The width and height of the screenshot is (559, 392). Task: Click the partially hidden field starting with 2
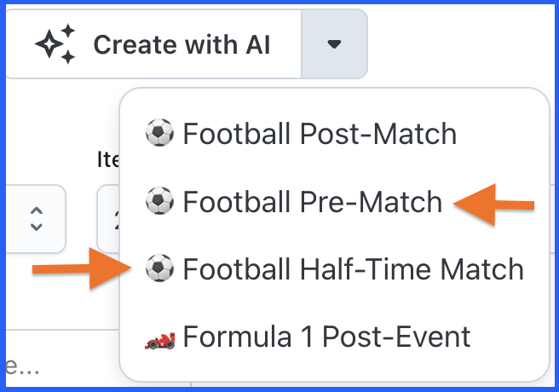coord(108,218)
